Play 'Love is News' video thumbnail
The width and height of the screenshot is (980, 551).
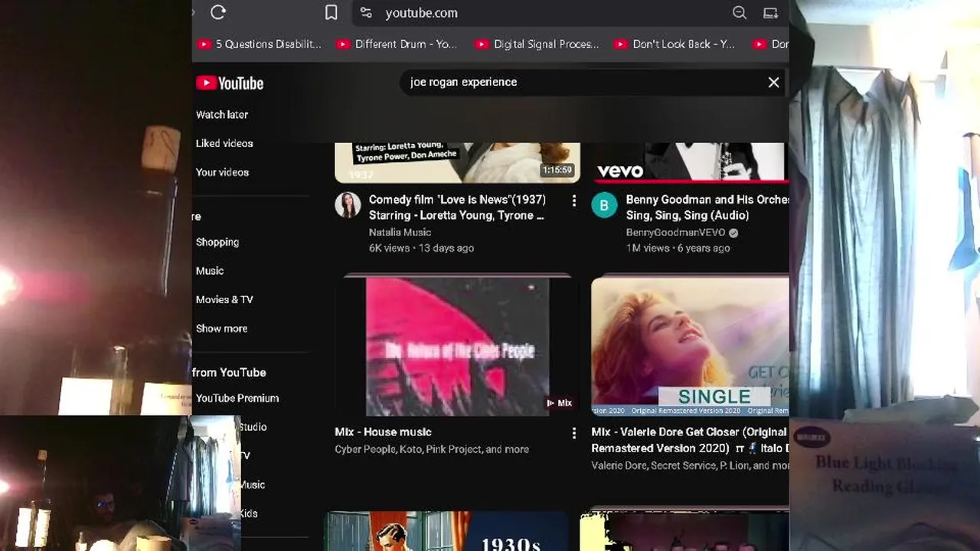click(457, 162)
